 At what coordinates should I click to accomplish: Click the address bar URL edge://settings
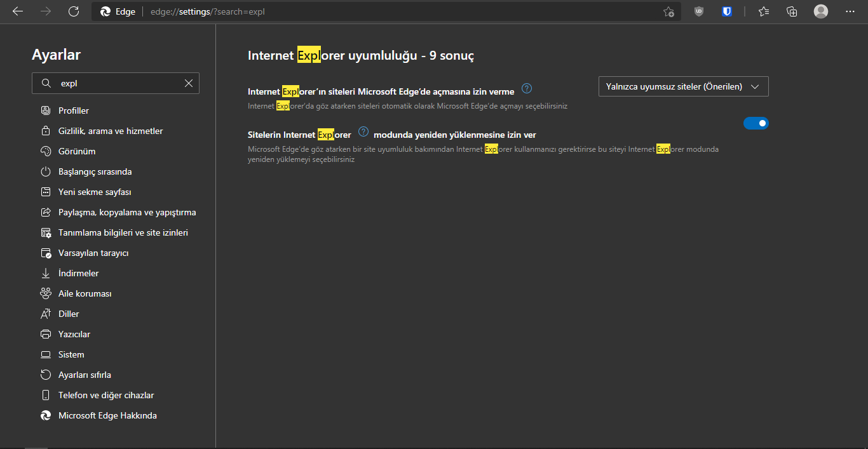pos(207,11)
